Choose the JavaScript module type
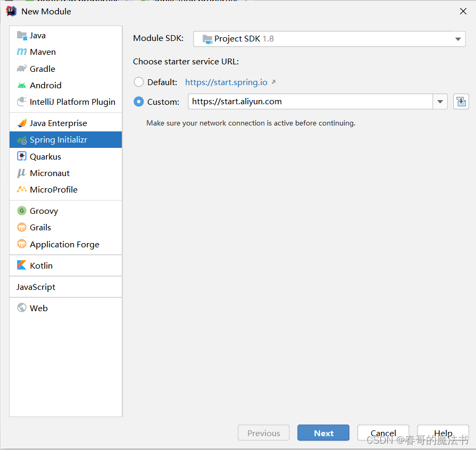 [x=36, y=287]
